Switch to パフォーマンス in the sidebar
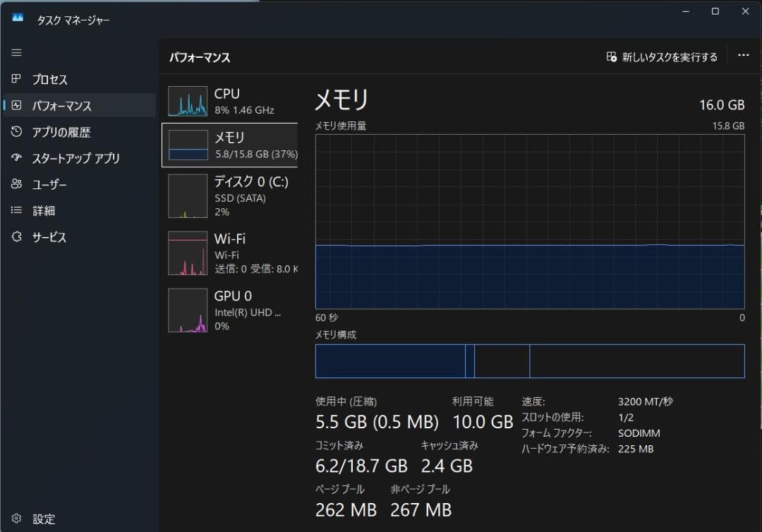 [17, 105]
